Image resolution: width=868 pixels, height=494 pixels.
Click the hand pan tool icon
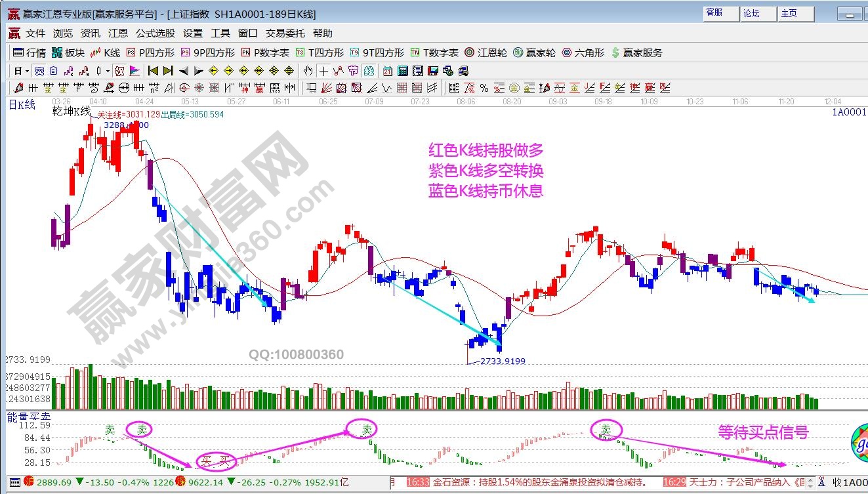(x=308, y=71)
